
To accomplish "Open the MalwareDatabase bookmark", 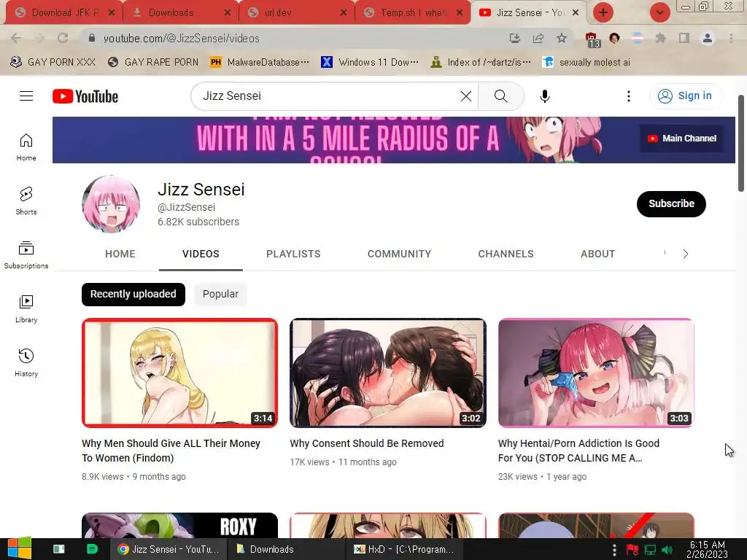I will coord(260,62).
